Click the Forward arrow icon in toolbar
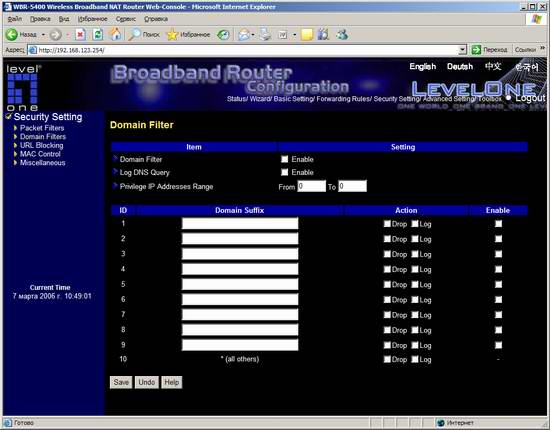550x430 pixels. tap(55, 34)
